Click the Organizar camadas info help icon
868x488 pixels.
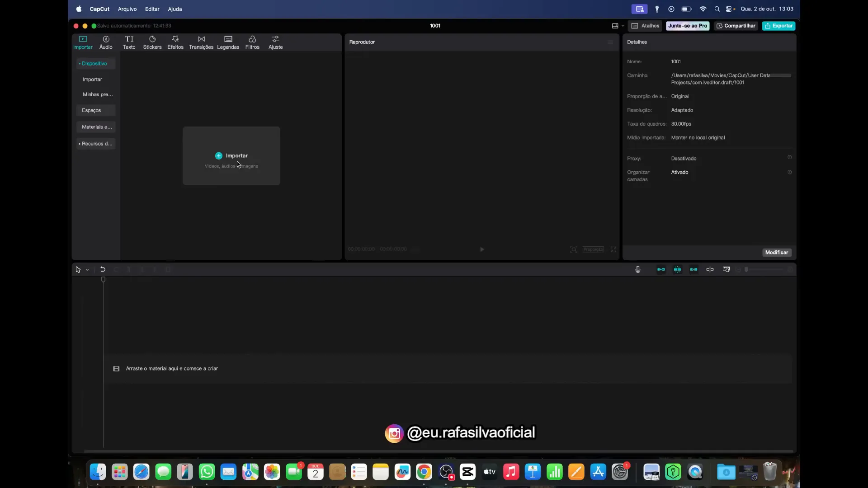[x=790, y=172]
